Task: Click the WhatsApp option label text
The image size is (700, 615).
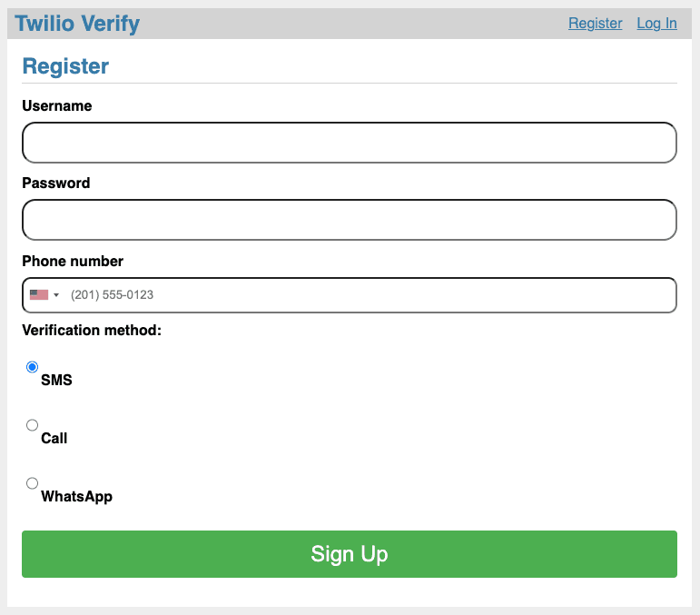Action: [76, 496]
